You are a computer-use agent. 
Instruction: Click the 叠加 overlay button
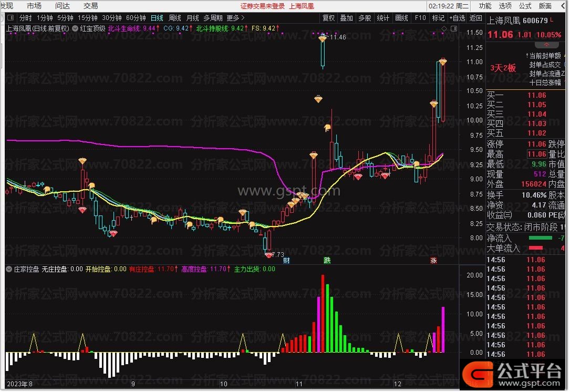(346, 18)
